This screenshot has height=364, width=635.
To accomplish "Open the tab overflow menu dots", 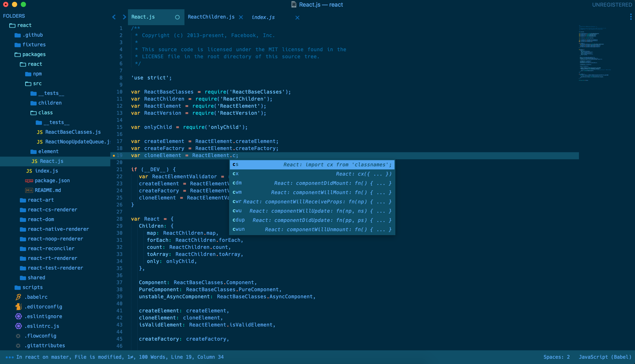I will point(631,17).
